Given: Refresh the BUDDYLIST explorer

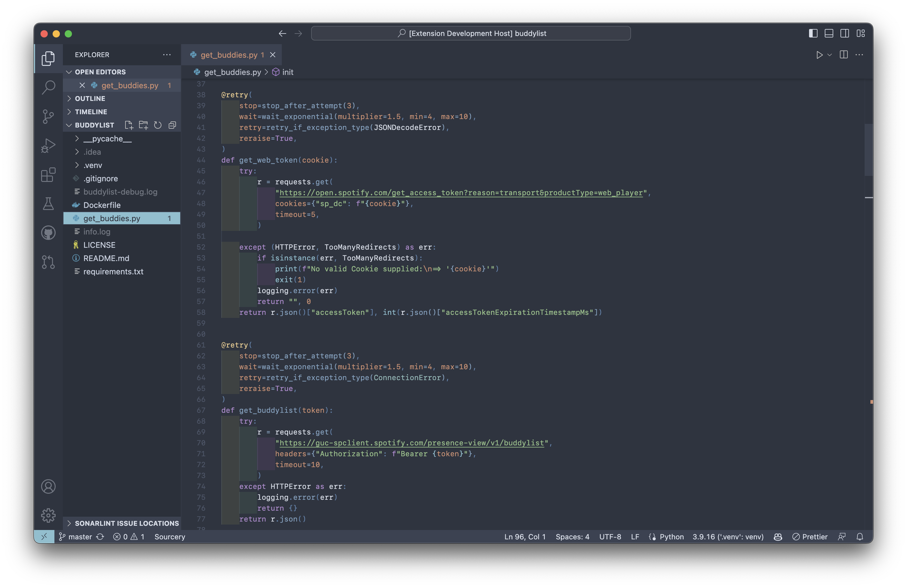Looking at the screenshot, I should [158, 125].
